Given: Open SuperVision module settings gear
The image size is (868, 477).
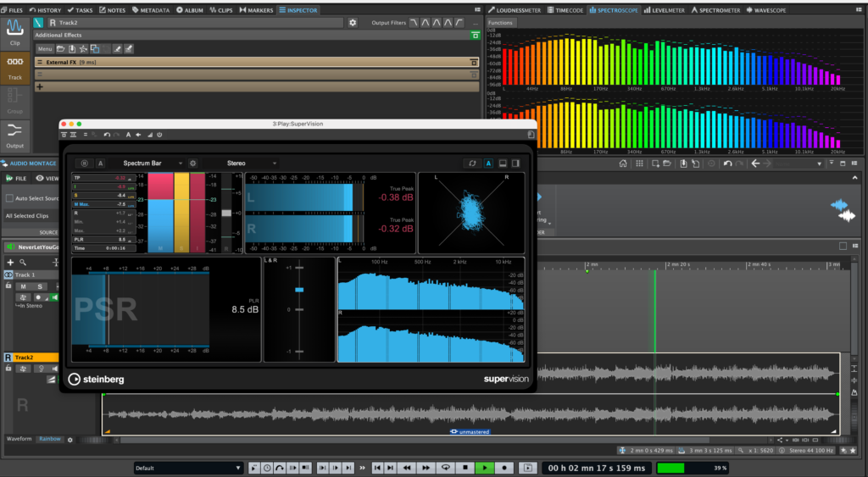Looking at the screenshot, I should (x=192, y=164).
